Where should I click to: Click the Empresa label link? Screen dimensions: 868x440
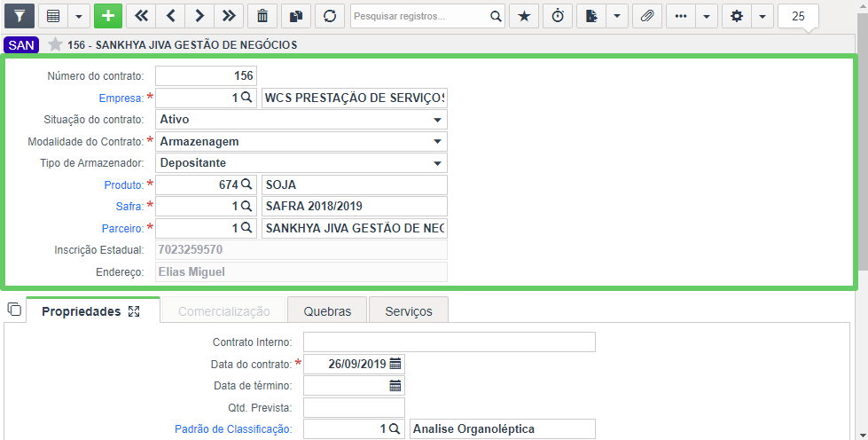point(121,98)
